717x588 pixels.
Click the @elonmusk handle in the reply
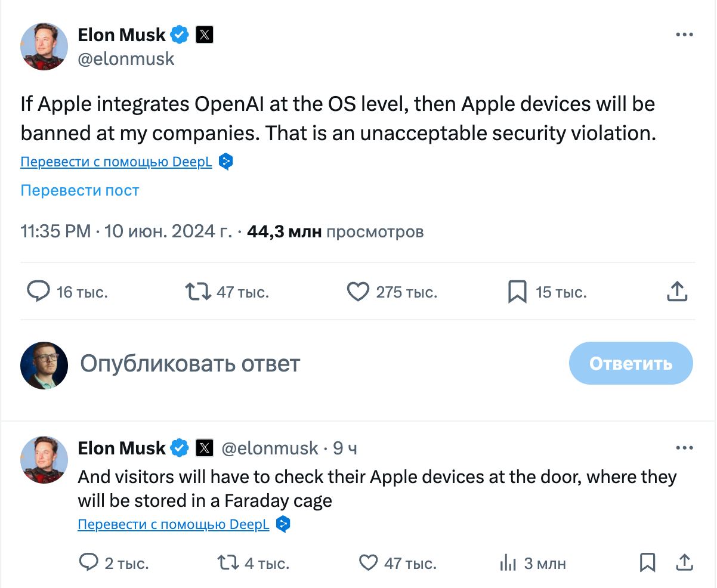pyautogui.click(x=270, y=448)
